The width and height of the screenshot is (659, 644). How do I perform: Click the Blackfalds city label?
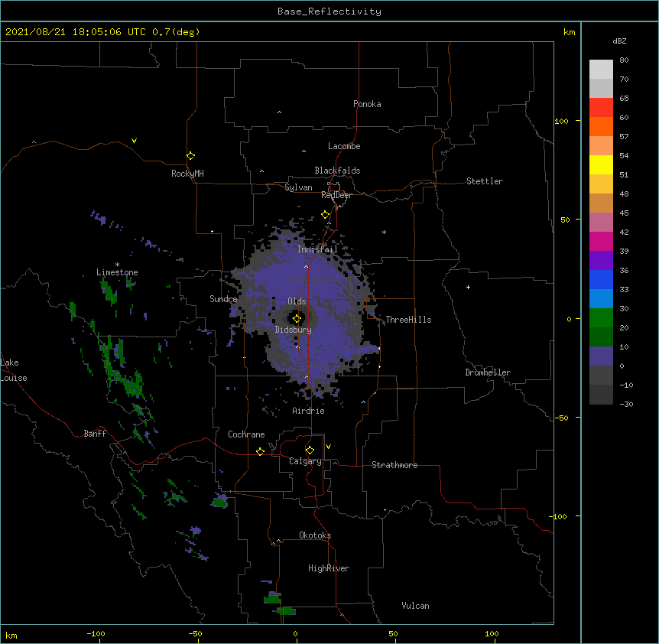337,171
